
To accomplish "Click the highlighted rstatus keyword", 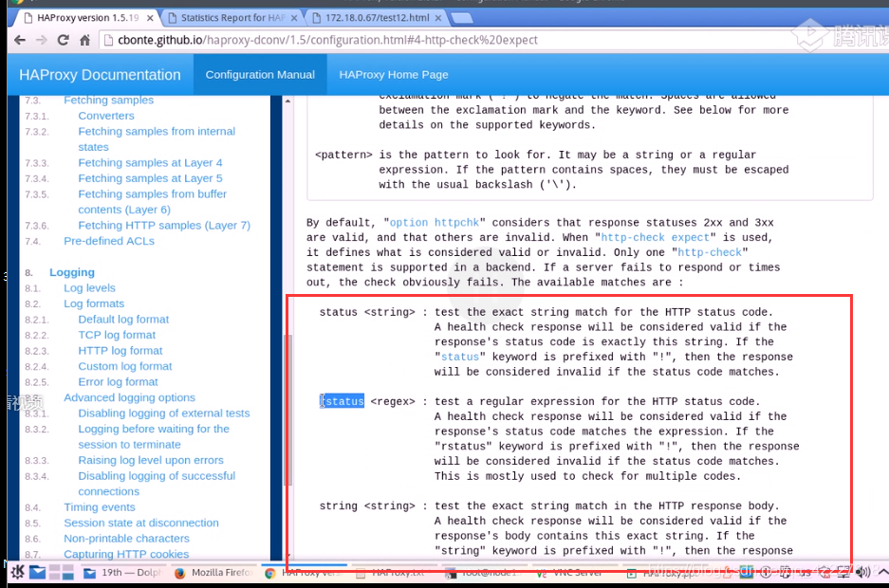I will click(x=342, y=401).
